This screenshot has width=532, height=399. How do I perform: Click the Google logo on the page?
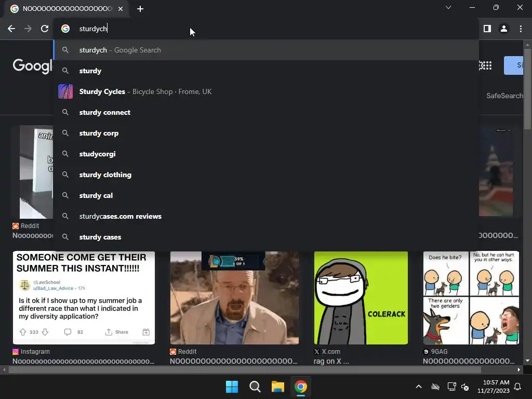pos(33,66)
